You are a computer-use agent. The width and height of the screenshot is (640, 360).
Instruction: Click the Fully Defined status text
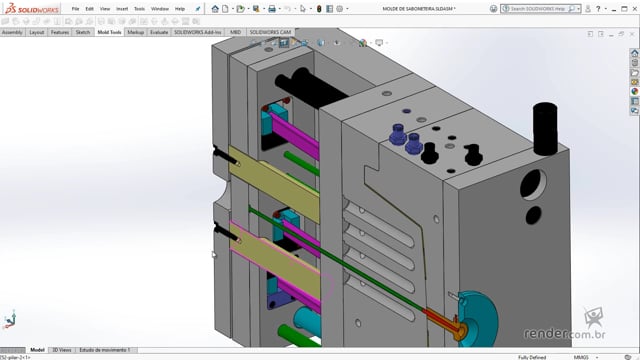click(x=532, y=357)
